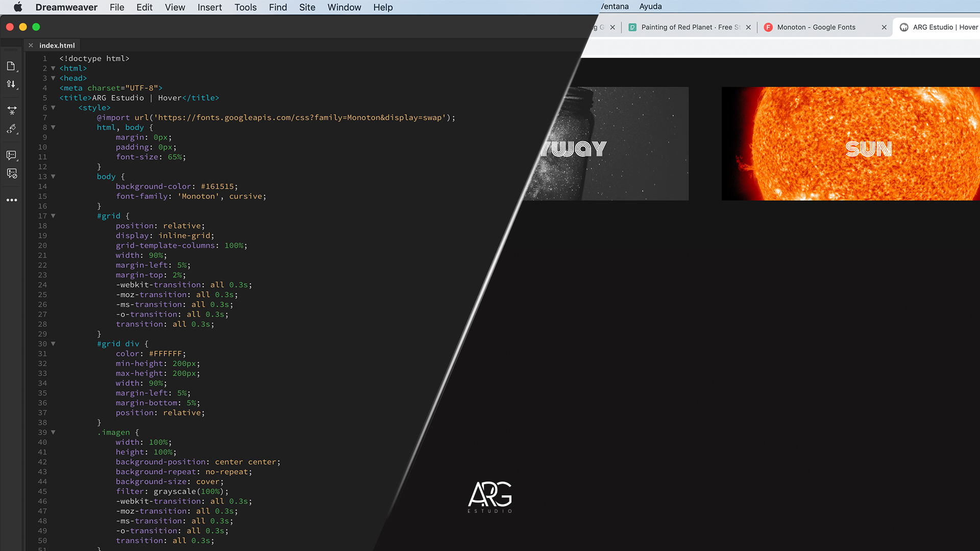Screen dimensions: 980x551
Task: Click the SUN image card in browser
Action: [850, 143]
